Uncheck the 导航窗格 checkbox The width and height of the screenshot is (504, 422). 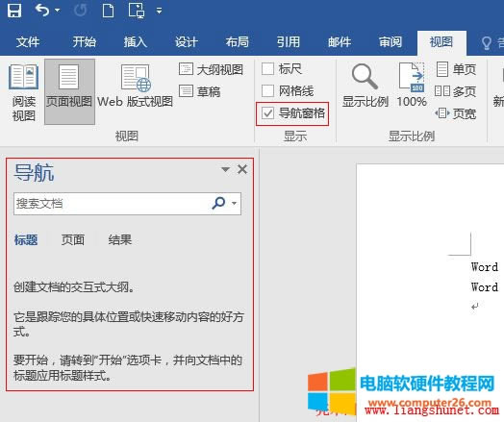[267, 113]
